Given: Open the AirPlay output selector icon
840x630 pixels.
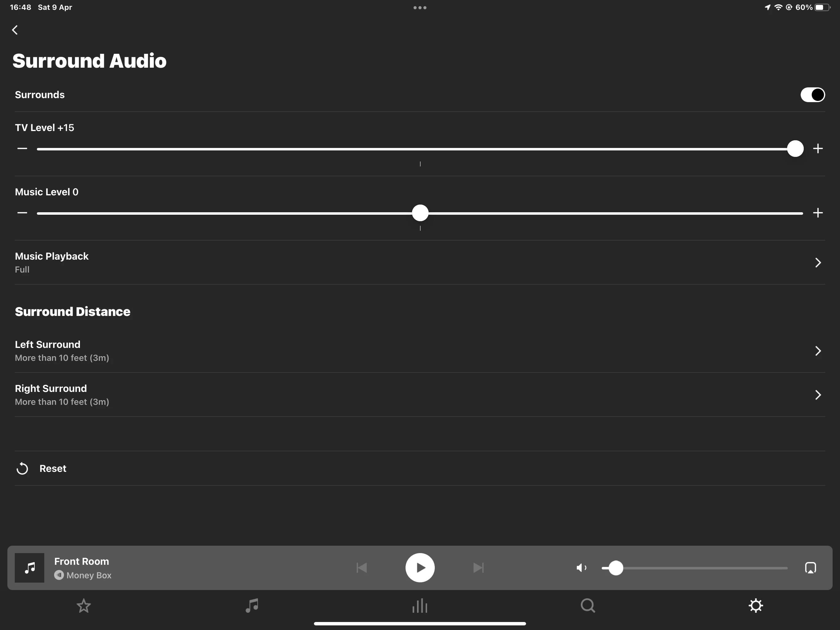Looking at the screenshot, I should pyautogui.click(x=810, y=568).
